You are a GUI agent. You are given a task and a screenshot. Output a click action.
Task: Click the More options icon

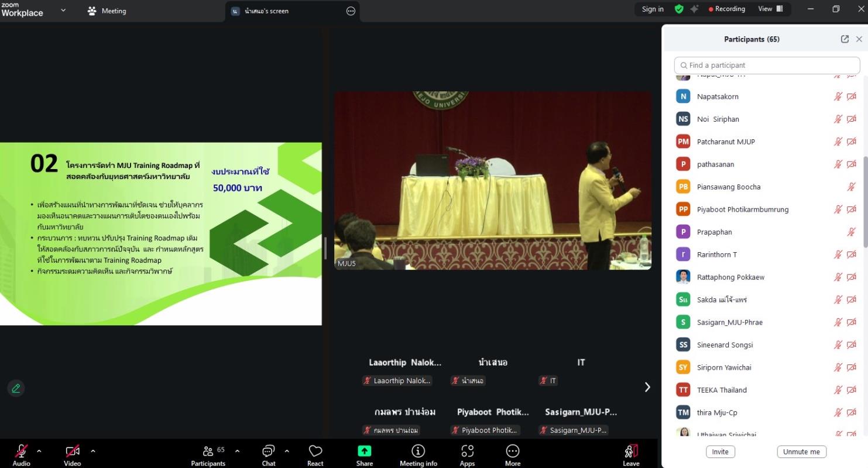512,451
